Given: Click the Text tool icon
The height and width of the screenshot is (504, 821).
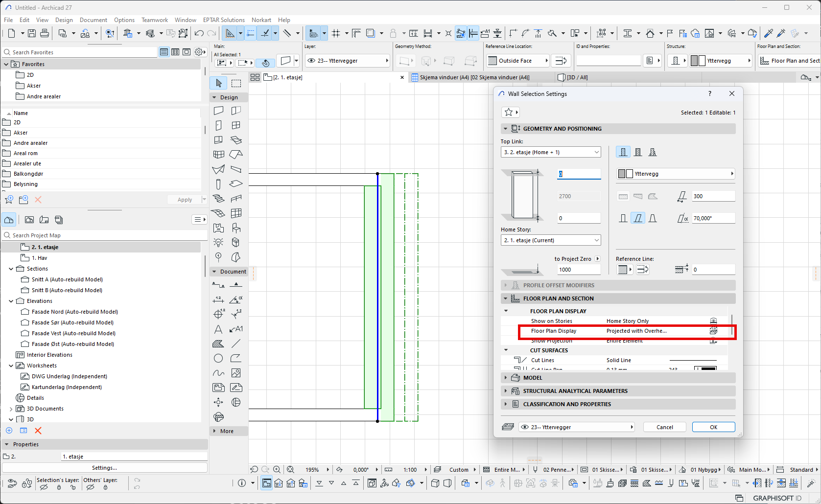Looking at the screenshot, I should 218,329.
